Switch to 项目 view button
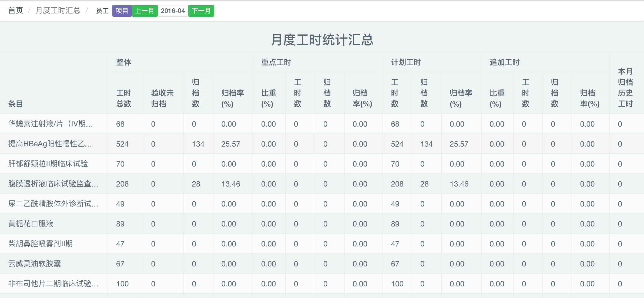Image resolution: width=644 pixels, height=298 pixels. click(122, 11)
